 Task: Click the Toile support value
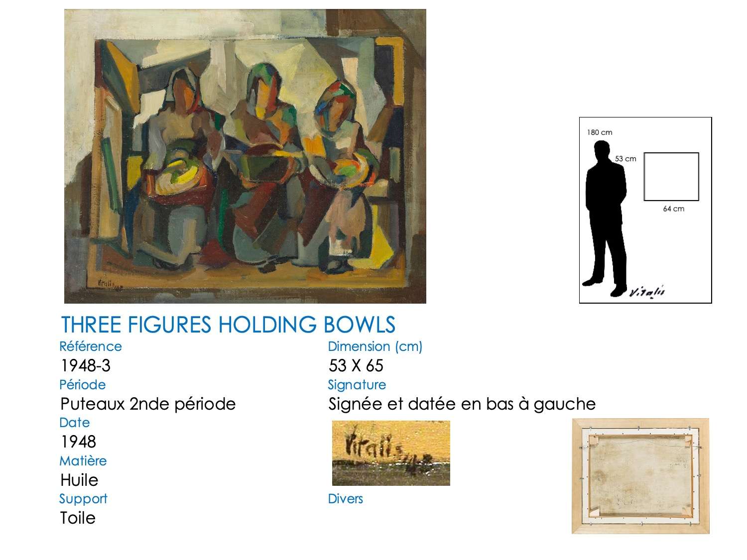[x=78, y=518]
